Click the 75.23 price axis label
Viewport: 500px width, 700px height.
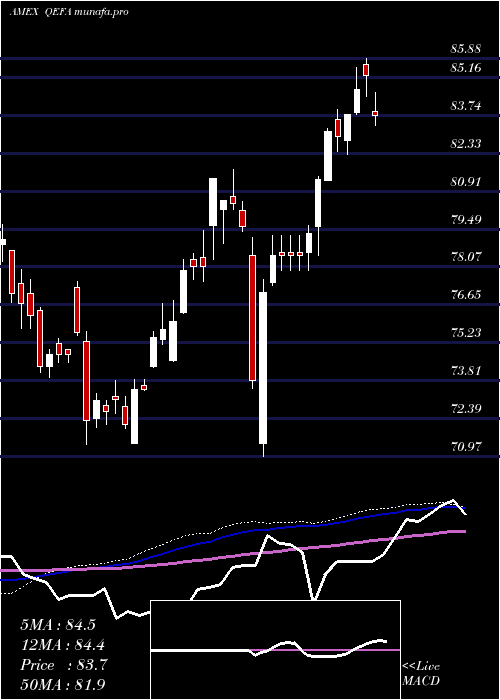click(466, 333)
